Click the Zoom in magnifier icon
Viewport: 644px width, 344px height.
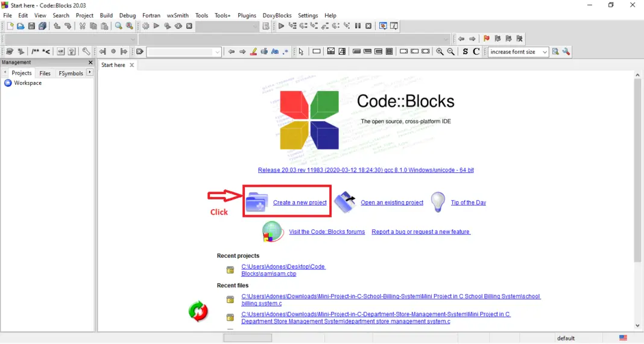(440, 52)
